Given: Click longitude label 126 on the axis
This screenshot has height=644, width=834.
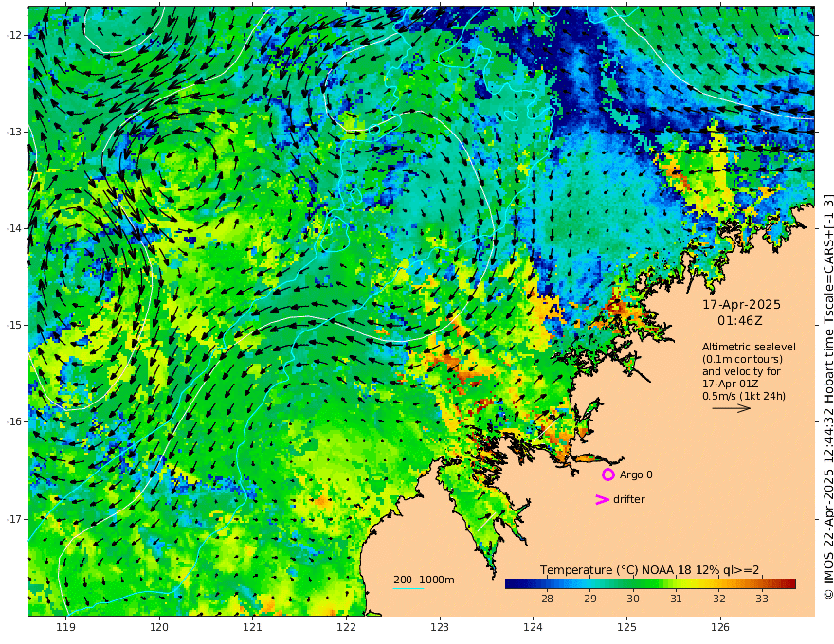Looking at the screenshot, I should 720,628.
